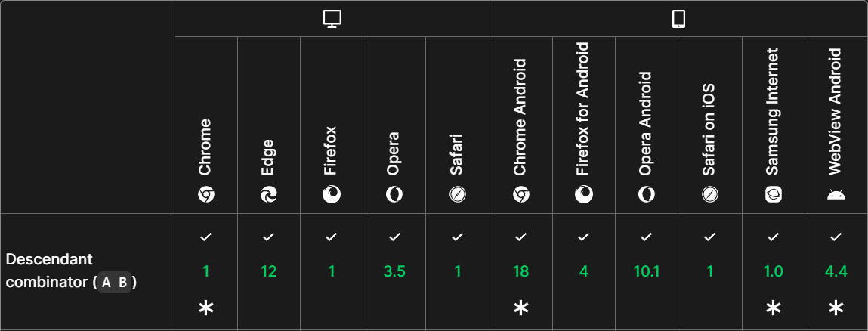Click the desktop Safari compass icon
Viewport: 868px width, 331px height.
point(457,195)
